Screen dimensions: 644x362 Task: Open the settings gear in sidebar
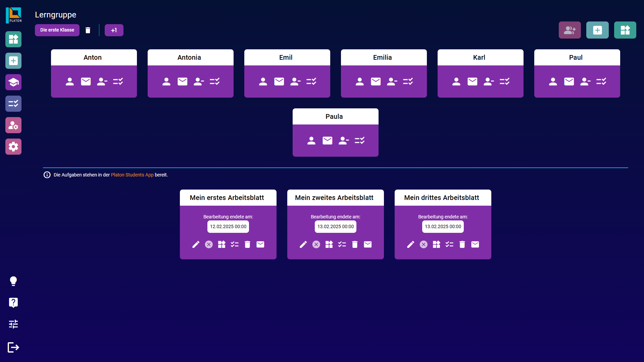coord(13,147)
